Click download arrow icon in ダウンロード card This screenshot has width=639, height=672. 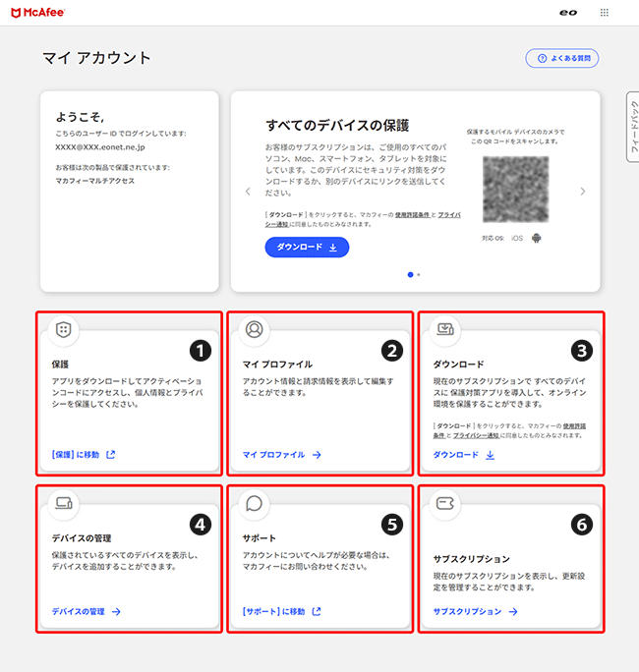pyautogui.click(x=490, y=455)
